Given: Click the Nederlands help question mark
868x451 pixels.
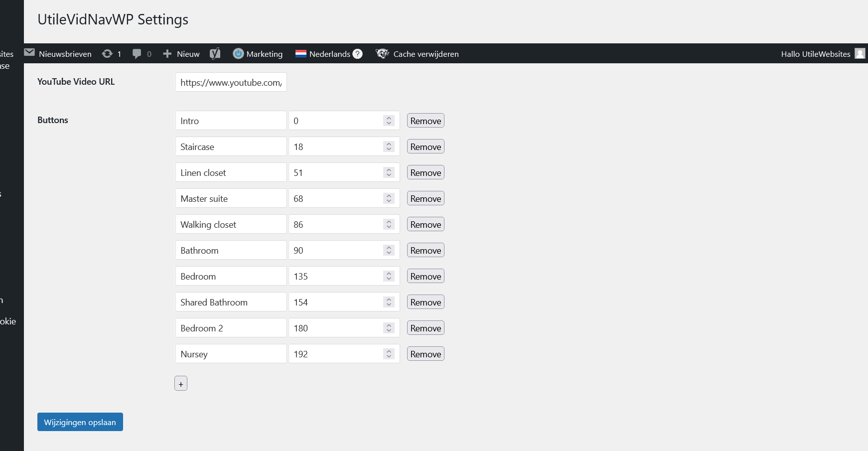Looking at the screenshot, I should coord(358,54).
